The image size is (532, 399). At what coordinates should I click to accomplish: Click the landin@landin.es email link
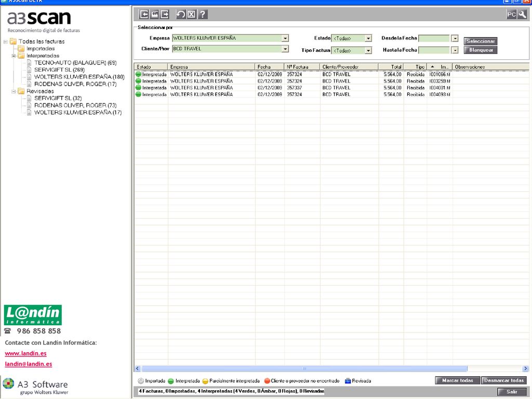pyautogui.click(x=29, y=364)
